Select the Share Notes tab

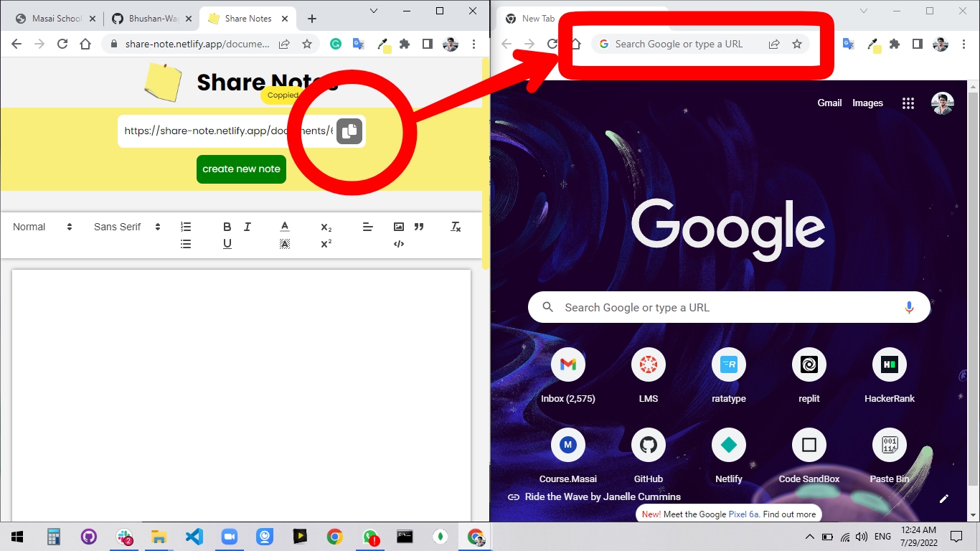(x=248, y=19)
